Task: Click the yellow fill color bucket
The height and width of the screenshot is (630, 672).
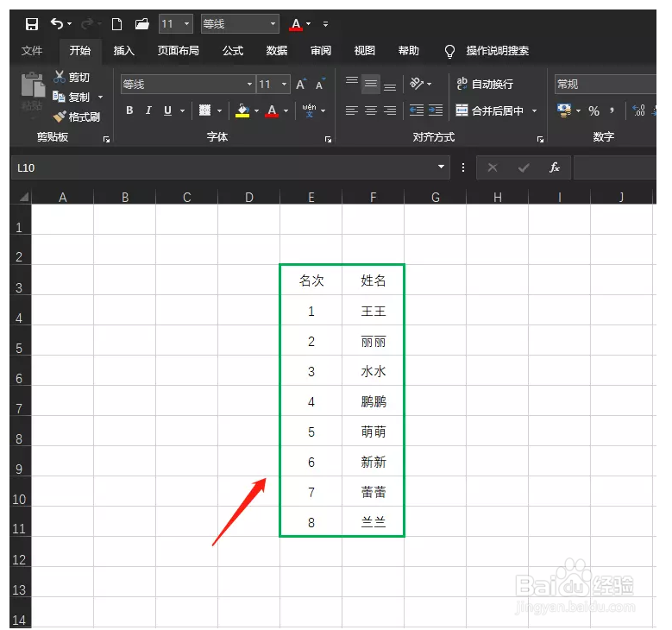Action: (x=242, y=110)
